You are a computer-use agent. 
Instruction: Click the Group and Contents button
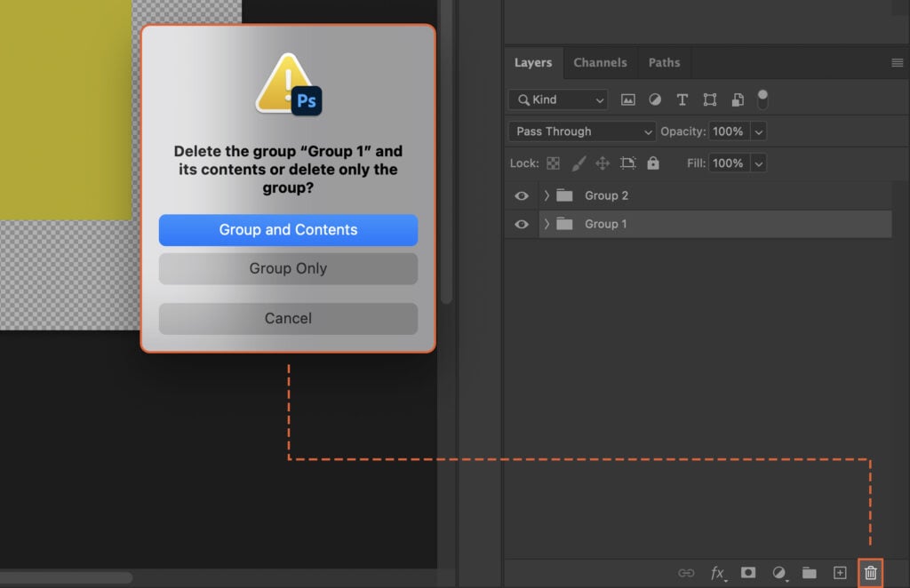tap(288, 229)
